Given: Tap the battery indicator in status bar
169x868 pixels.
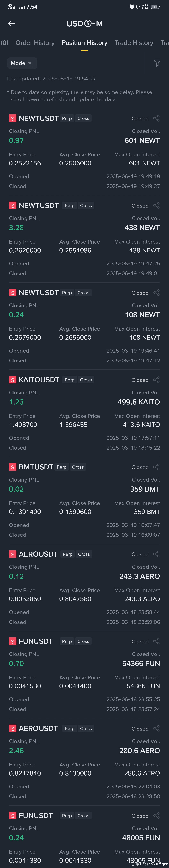Looking at the screenshot, I should (155, 7).
